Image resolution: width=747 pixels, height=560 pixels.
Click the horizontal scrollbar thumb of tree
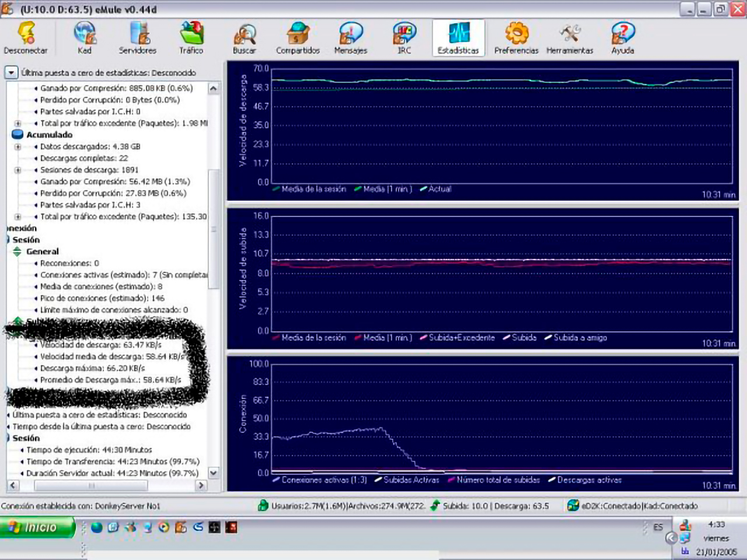coord(90,485)
